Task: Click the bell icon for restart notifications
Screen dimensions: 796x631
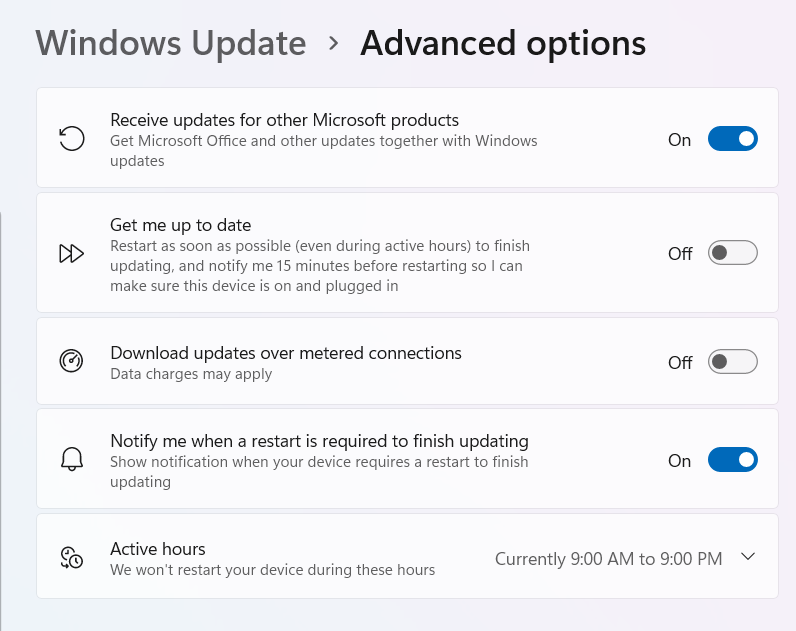Action: 72,459
